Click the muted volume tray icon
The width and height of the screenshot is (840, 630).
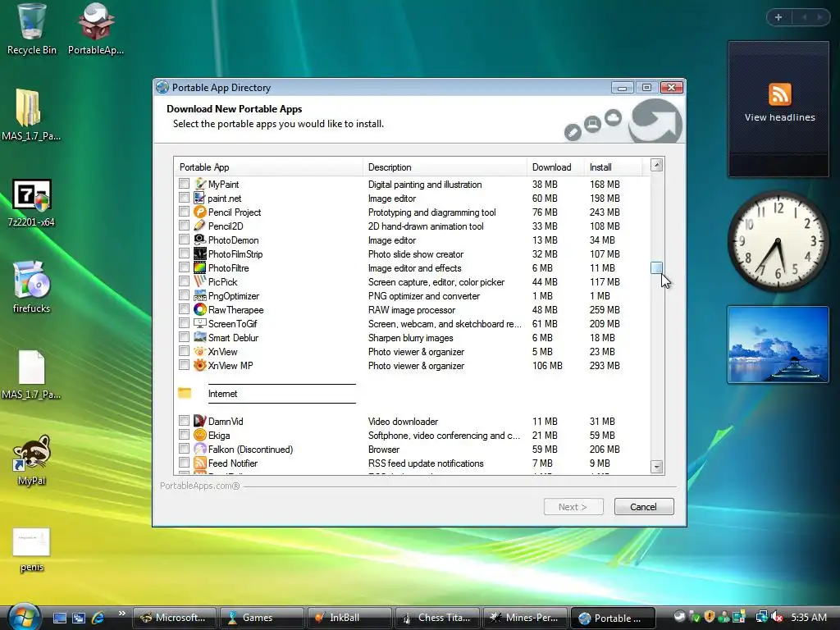(778, 617)
